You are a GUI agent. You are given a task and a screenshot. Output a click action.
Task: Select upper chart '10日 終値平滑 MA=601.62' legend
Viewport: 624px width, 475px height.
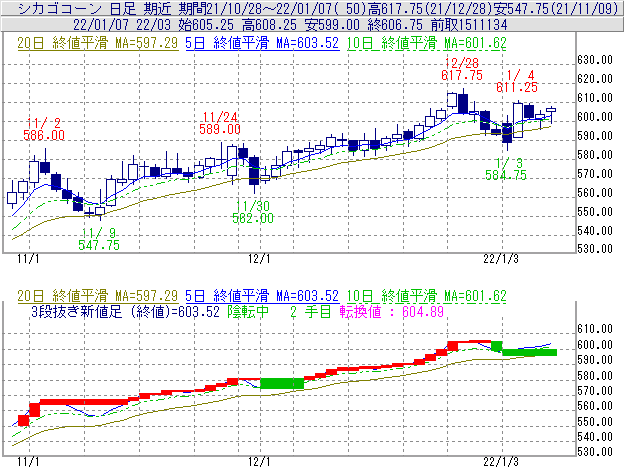(427, 43)
